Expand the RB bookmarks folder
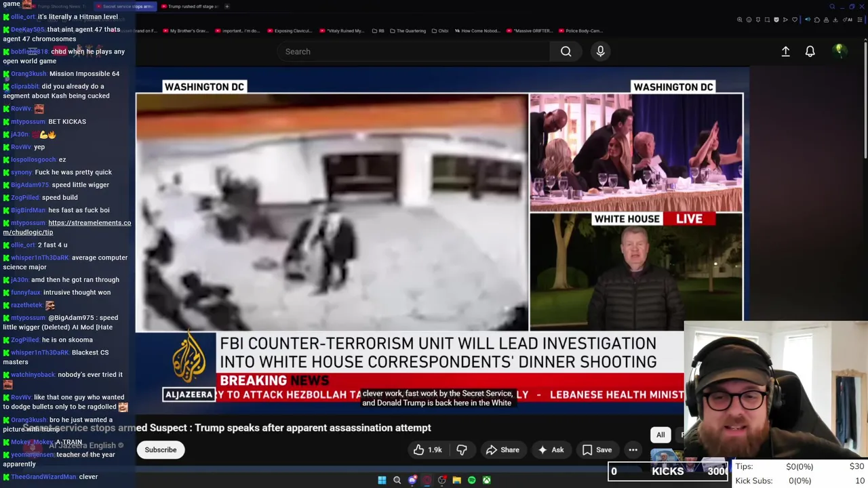 (378, 30)
